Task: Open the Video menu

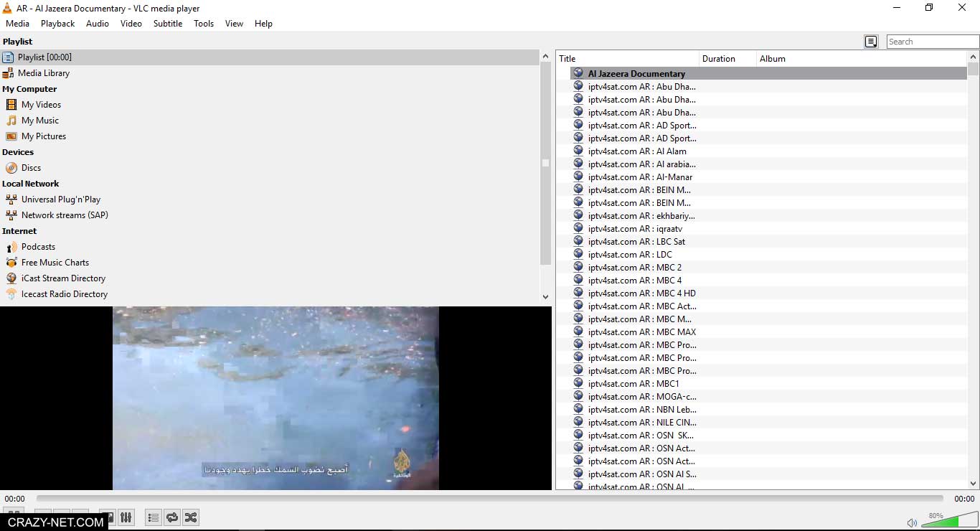Action: click(x=131, y=24)
